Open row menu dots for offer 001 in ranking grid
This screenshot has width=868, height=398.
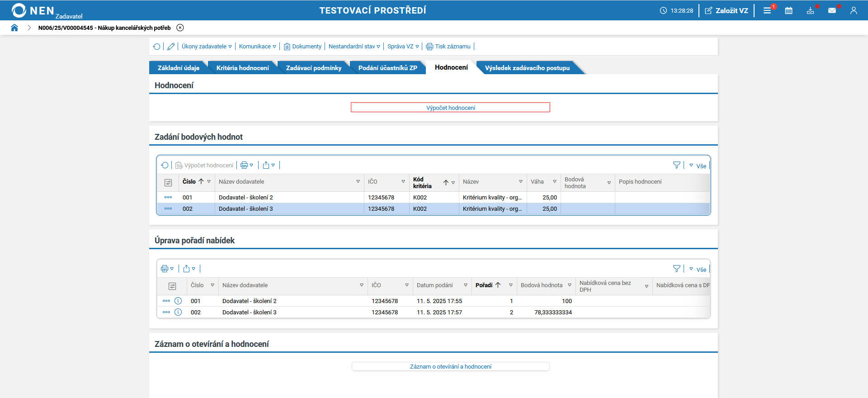[x=166, y=301]
